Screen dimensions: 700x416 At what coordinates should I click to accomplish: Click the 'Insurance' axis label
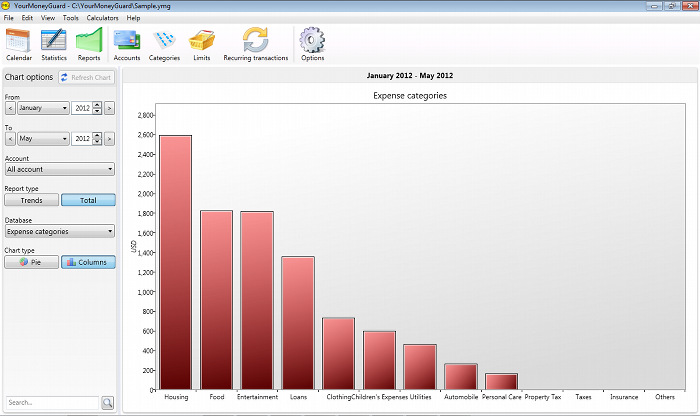[624, 397]
